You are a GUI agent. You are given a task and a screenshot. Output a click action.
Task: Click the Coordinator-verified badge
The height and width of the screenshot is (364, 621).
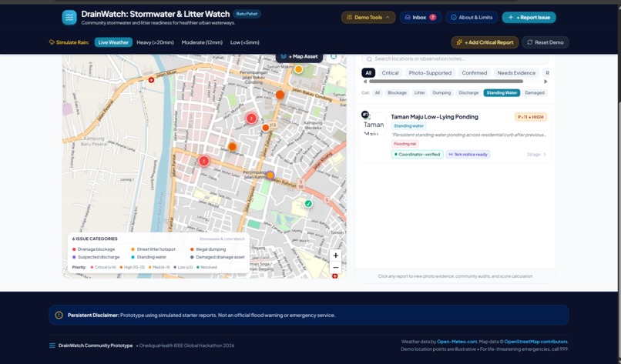click(x=417, y=155)
